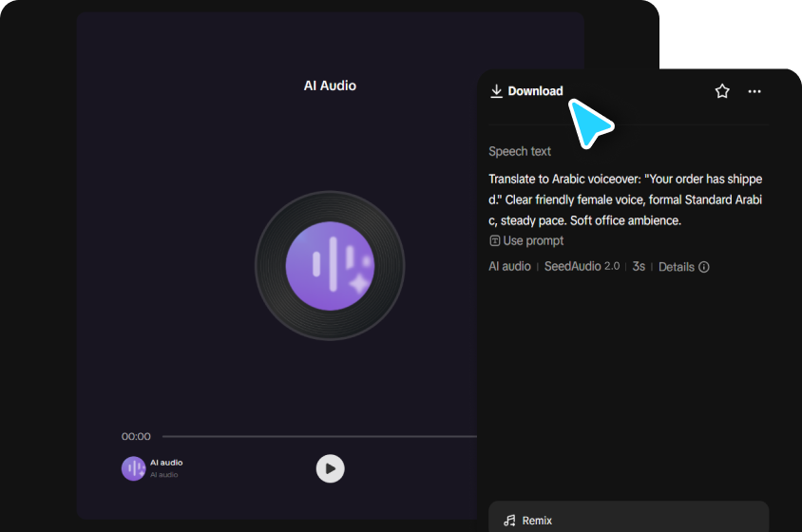This screenshot has height=532, width=802.
Task: Favorite the audio with the star icon
Action: (722, 91)
